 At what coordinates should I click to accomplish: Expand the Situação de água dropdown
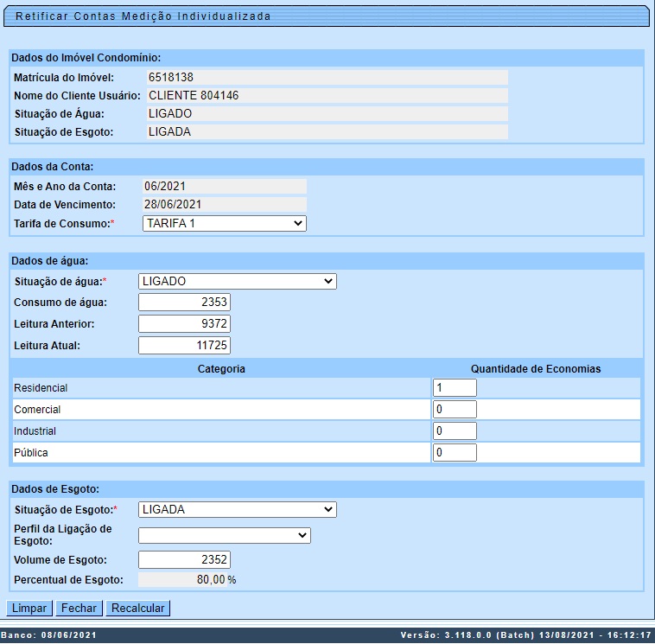[237, 281]
